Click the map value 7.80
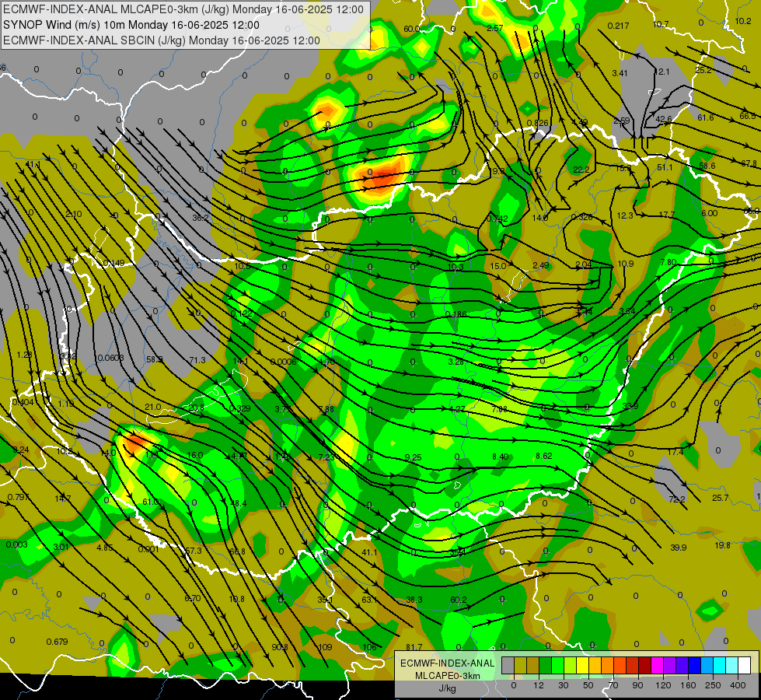Image resolution: width=761 pixels, height=700 pixels. coord(668,262)
